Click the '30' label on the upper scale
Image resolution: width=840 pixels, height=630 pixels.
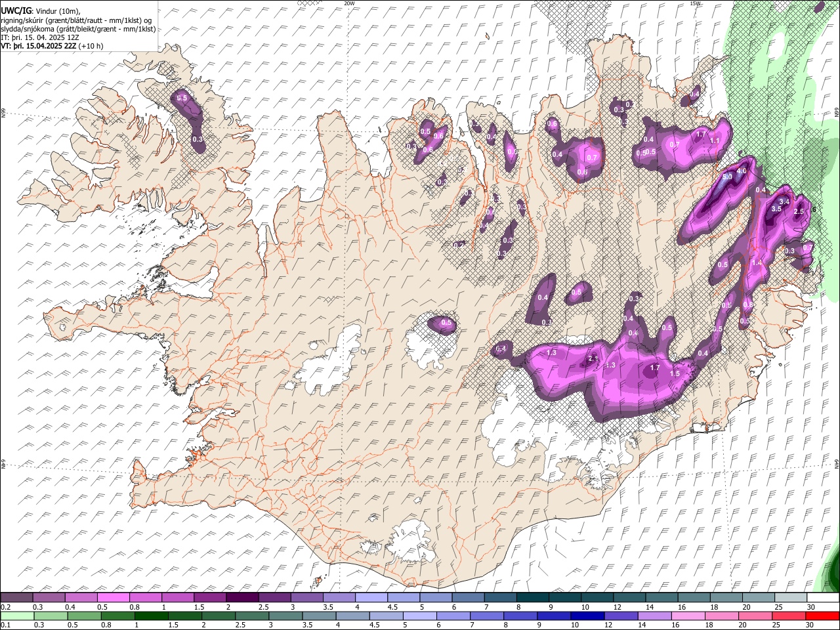[811, 607]
